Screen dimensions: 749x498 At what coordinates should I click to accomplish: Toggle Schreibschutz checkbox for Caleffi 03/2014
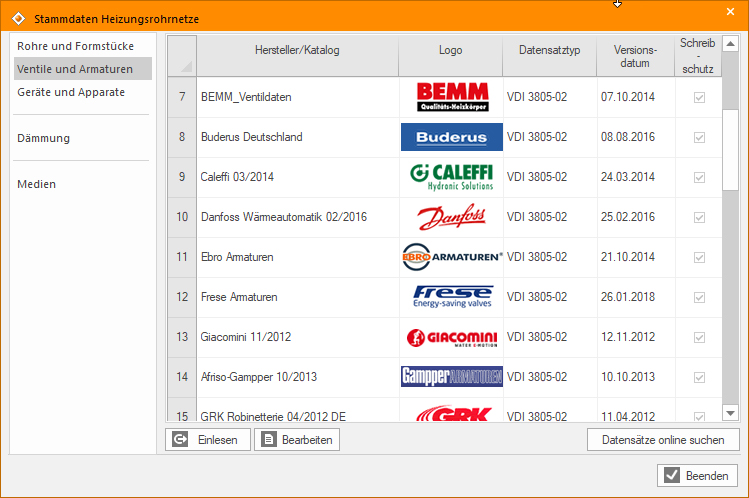point(699,178)
